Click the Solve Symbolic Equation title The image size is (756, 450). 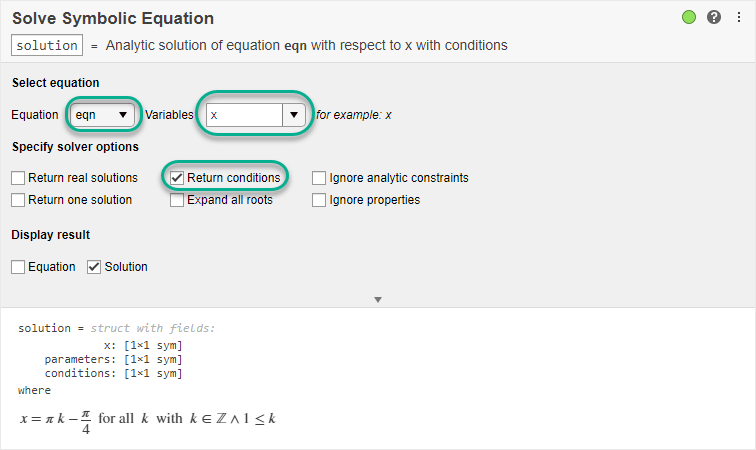tap(113, 19)
